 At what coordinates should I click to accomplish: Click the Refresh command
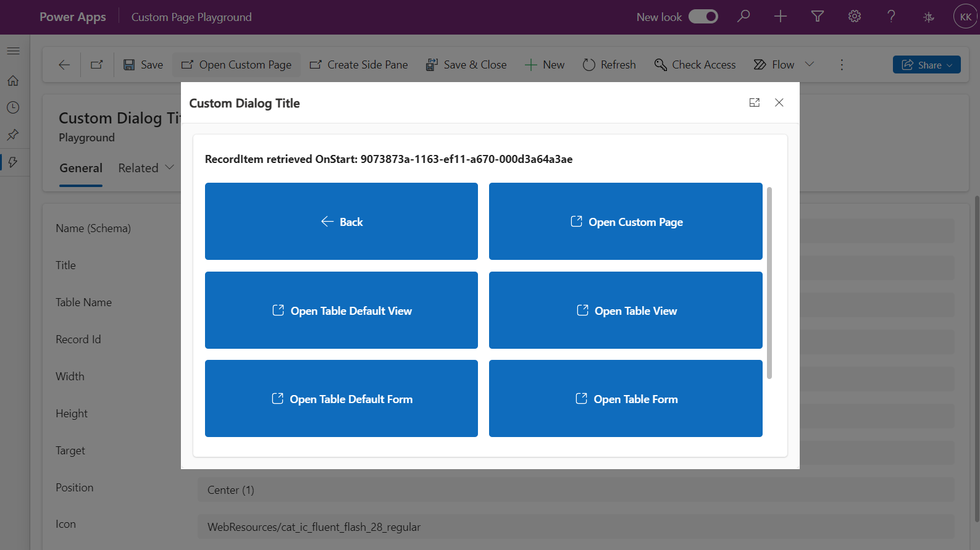point(609,65)
